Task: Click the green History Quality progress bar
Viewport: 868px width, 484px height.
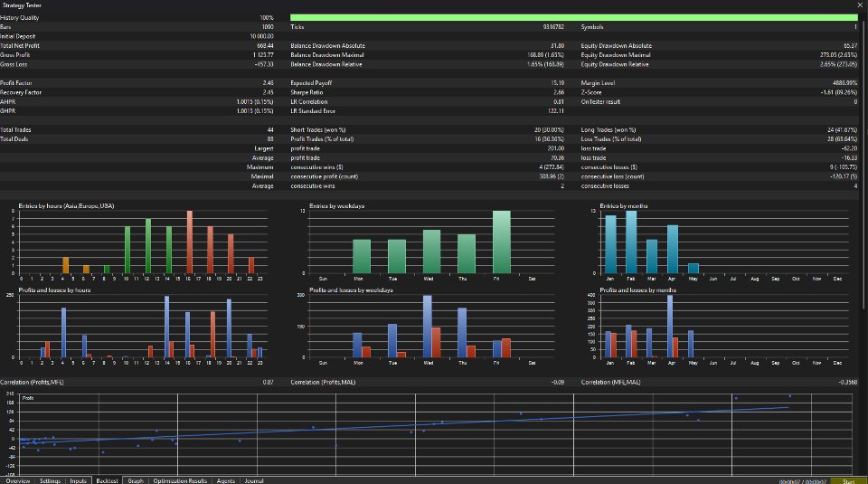Action: pos(573,18)
